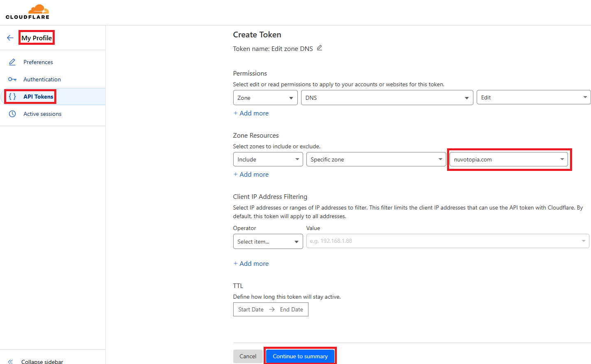Viewport: 591px width, 364px height.
Task: Open the Specific zone dropdown
Action: pyautogui.click(x=376, y=159)
